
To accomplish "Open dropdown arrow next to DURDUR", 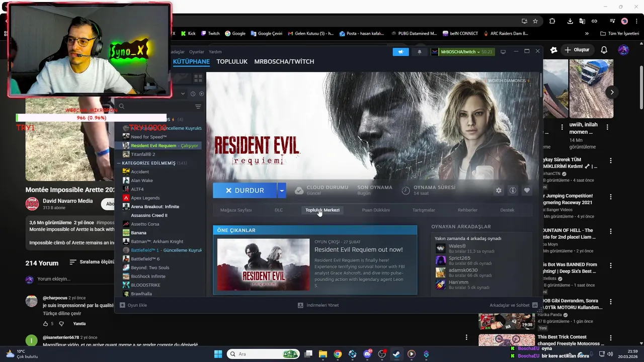I will [x=282, y=191].
